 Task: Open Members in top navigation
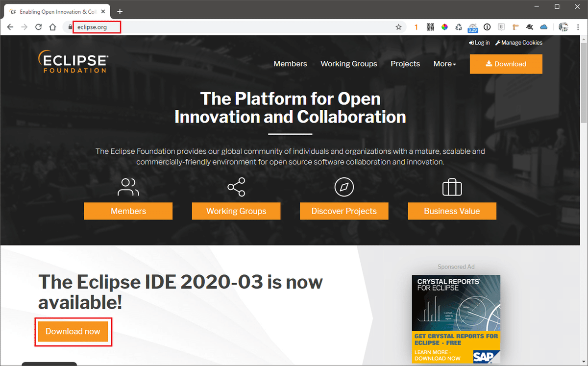[x=290, y=64]
